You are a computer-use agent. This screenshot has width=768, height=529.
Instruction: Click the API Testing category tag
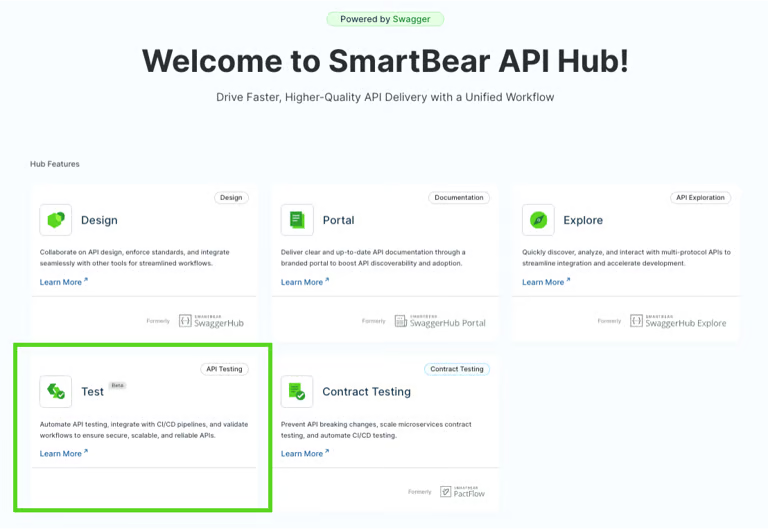coord(224,369)
